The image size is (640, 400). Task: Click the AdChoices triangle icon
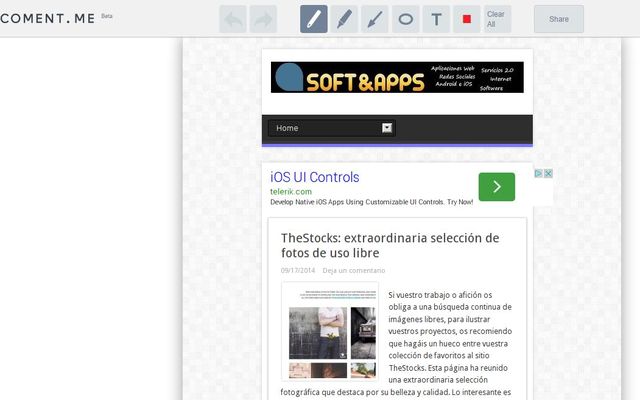tap(538, 173)
